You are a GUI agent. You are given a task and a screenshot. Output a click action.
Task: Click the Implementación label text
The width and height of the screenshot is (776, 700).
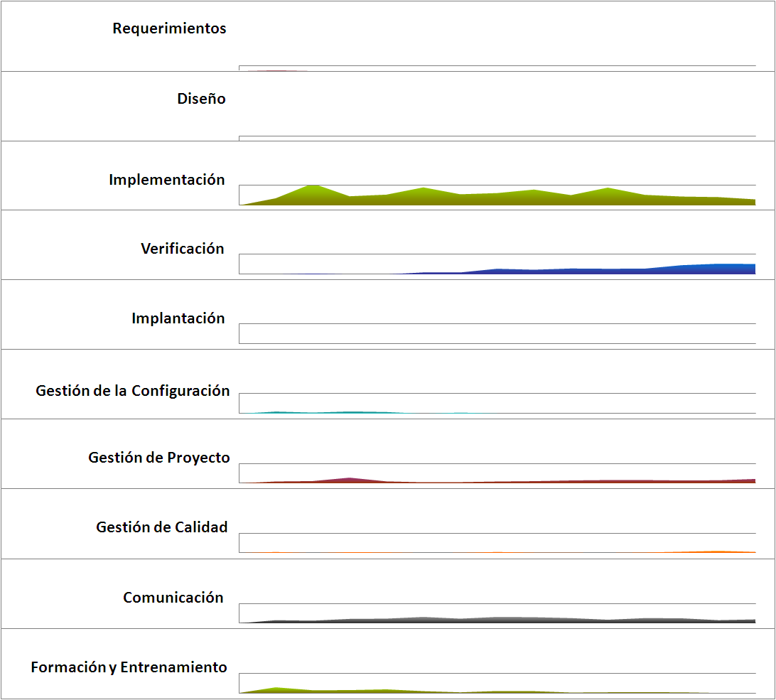166,181
